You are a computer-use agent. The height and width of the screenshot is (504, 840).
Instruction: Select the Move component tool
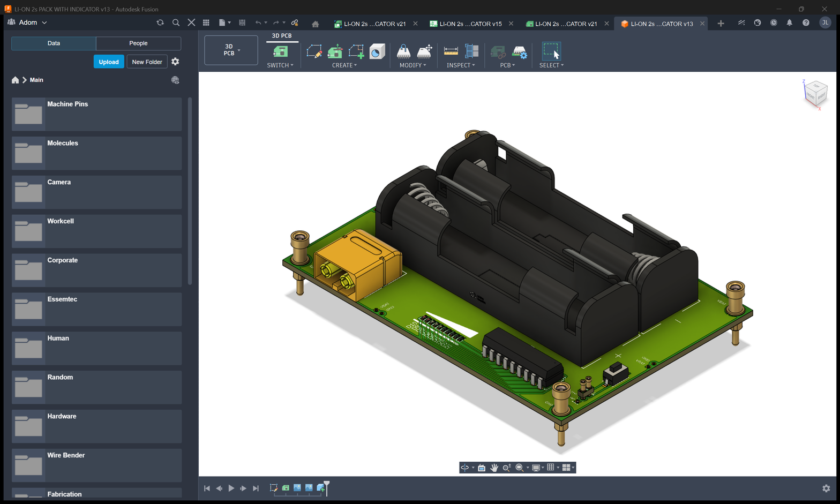tap(424, 51)
